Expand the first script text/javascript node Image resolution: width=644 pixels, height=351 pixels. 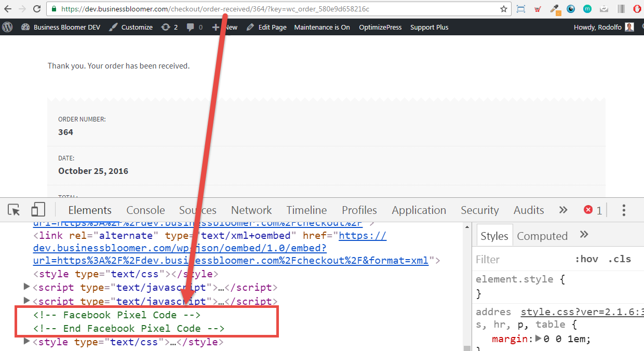(x=27, y=287)
